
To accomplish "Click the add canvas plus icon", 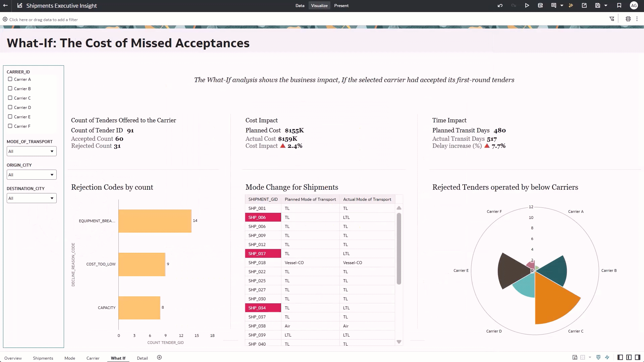I will coord(159,358).
